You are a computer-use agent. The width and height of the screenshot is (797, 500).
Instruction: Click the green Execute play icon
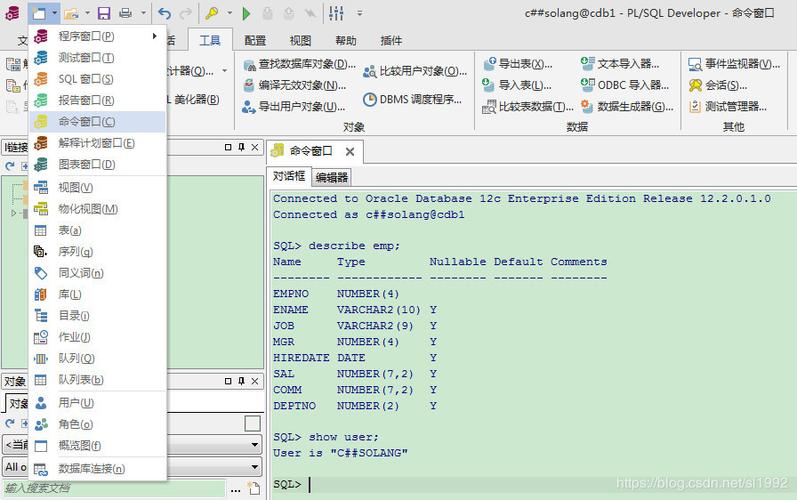tap(247, 14)
